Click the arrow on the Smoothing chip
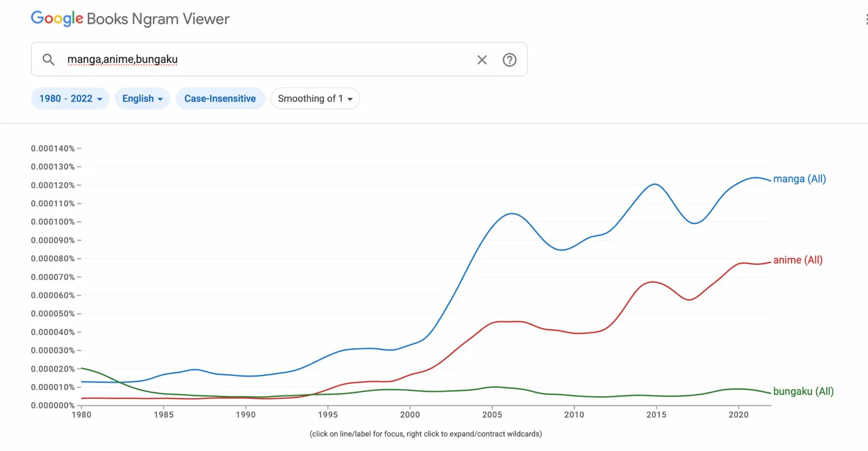 coord(350,98)
